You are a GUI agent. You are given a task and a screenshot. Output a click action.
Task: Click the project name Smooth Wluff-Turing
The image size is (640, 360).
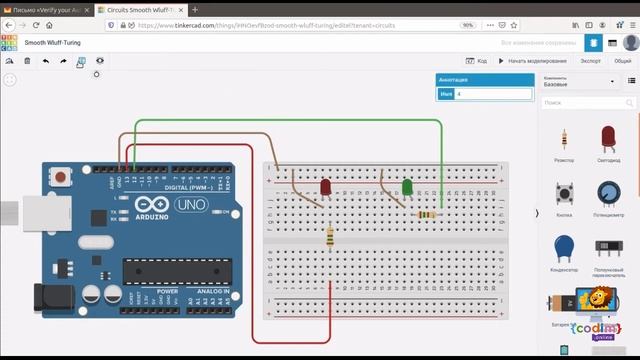coord(53,43)
